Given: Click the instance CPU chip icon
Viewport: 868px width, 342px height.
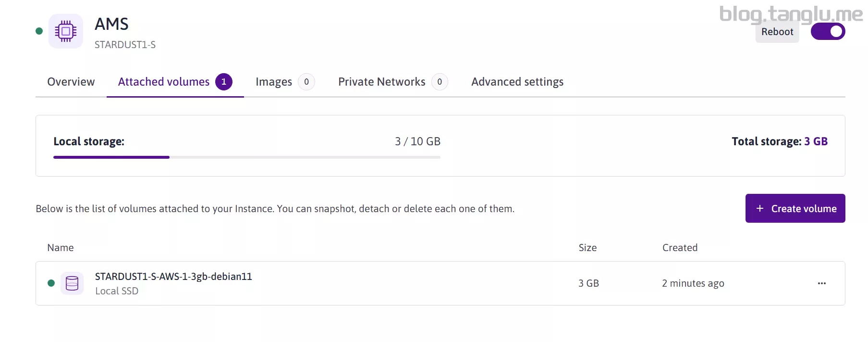Looking at the screenshot, I should 66,31.
